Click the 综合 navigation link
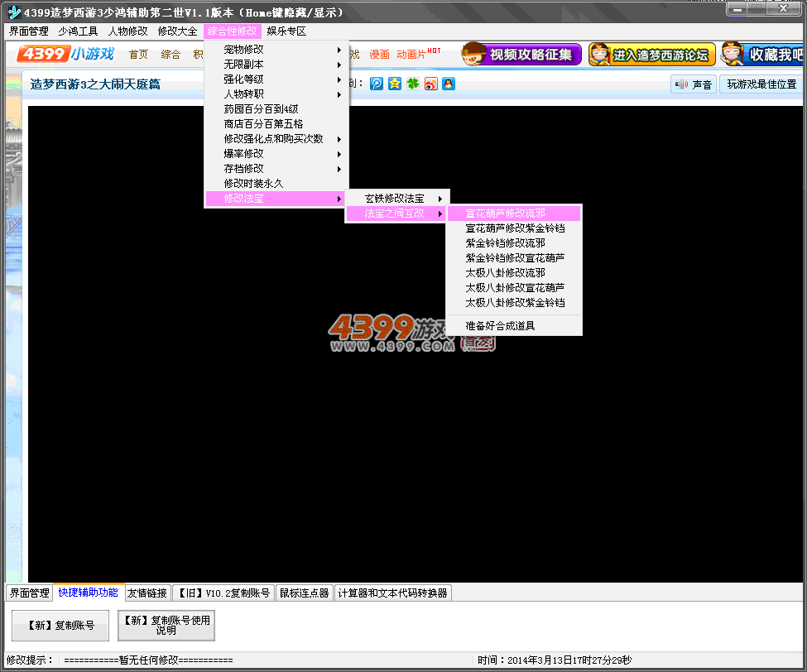 171,55
